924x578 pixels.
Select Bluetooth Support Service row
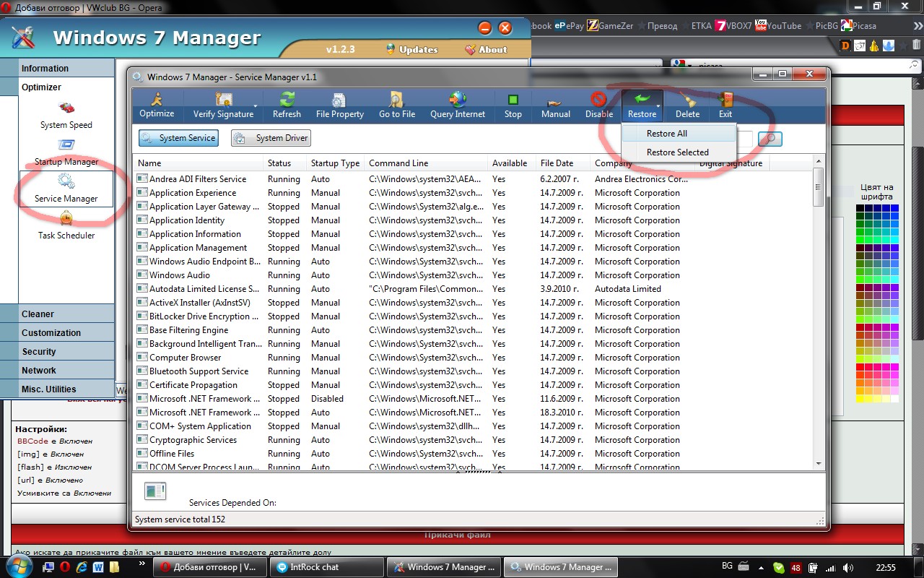pos(473,371)
